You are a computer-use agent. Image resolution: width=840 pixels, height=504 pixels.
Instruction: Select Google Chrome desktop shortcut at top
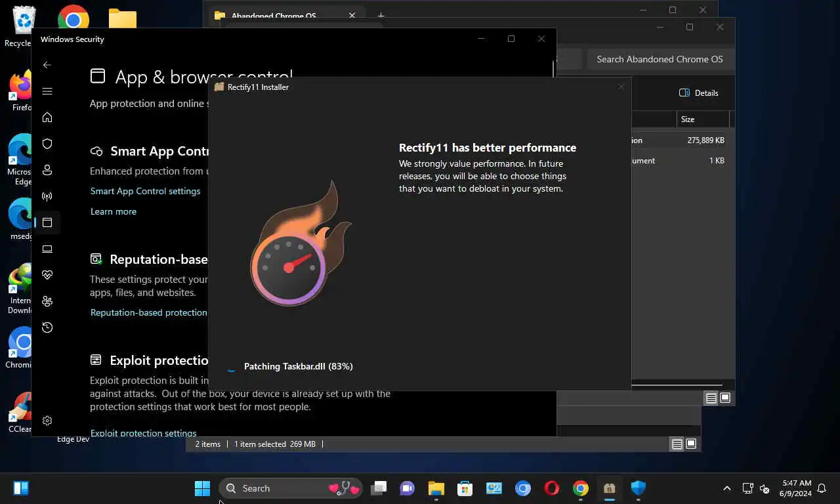[x=73, y=18]
